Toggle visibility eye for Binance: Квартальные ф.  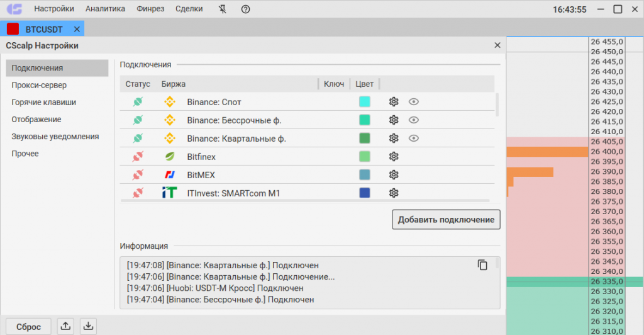[413, 139]
